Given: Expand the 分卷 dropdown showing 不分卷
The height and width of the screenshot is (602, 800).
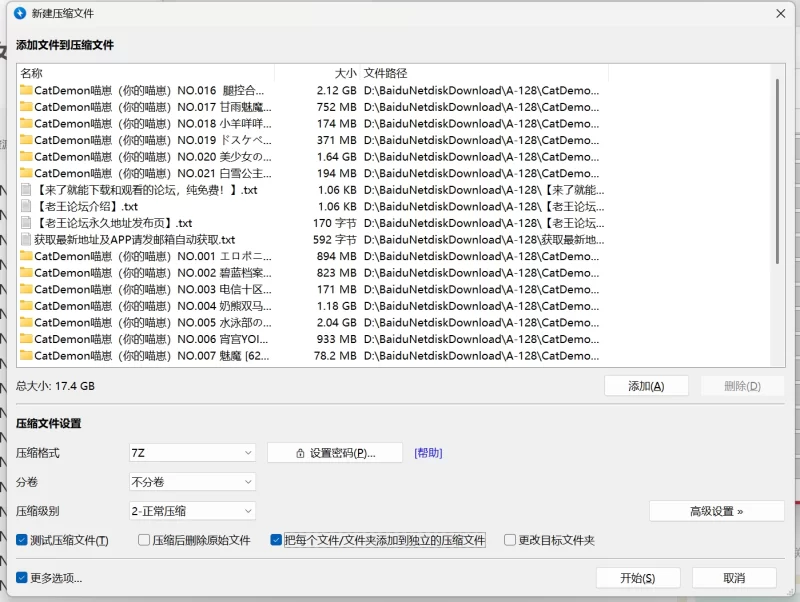Looking at the screenshot, I should [x=192, y=482].
